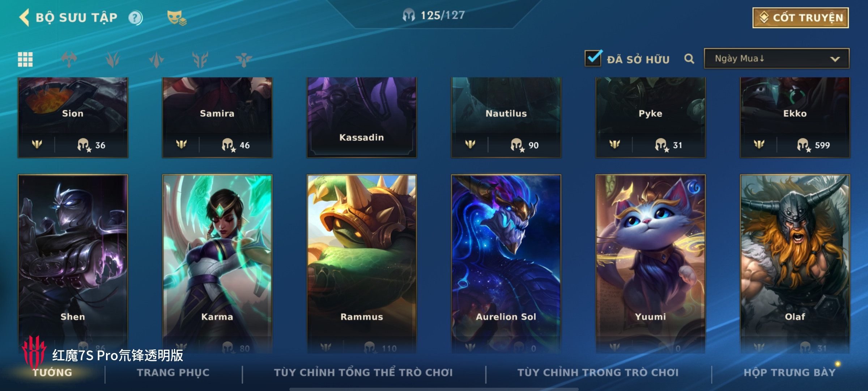The height and width of the screenshot is (391, 868).
Task: Open the gold mask and coins icon
Action: click(x=177, y=18)
